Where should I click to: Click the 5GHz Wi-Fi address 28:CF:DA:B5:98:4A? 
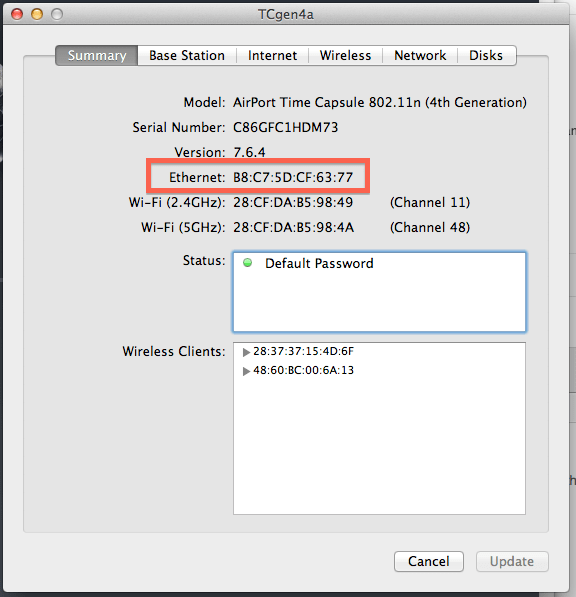tap(294, 228)
